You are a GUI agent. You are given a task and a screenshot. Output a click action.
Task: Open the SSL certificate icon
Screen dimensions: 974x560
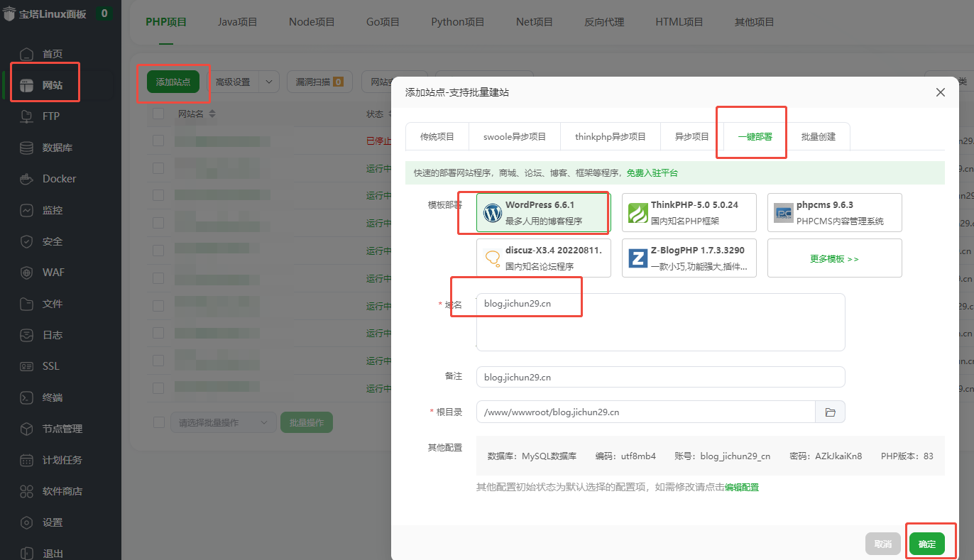pos(26,366)
